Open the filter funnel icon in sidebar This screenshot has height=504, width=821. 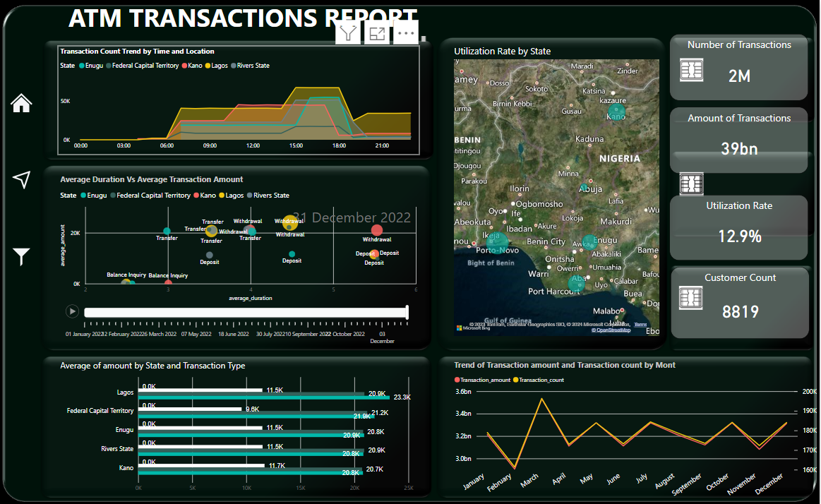22,257
